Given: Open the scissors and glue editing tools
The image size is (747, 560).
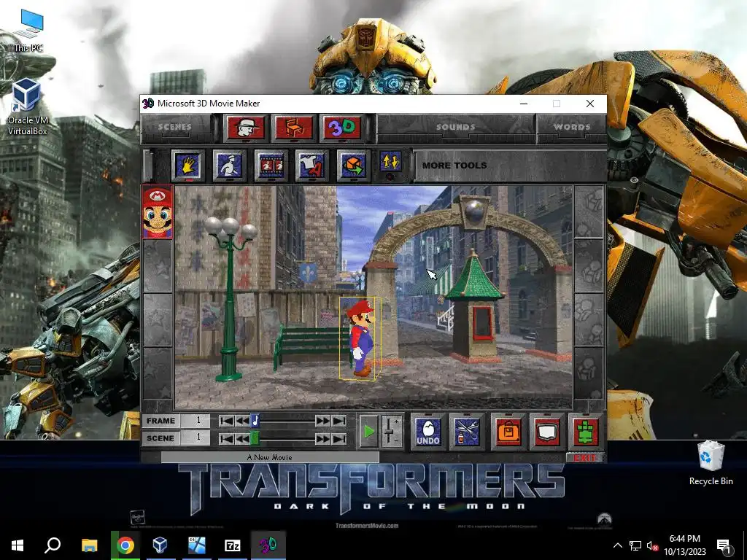Looking at the screenshot, I should pyautogui.click(x=467, y=432).
